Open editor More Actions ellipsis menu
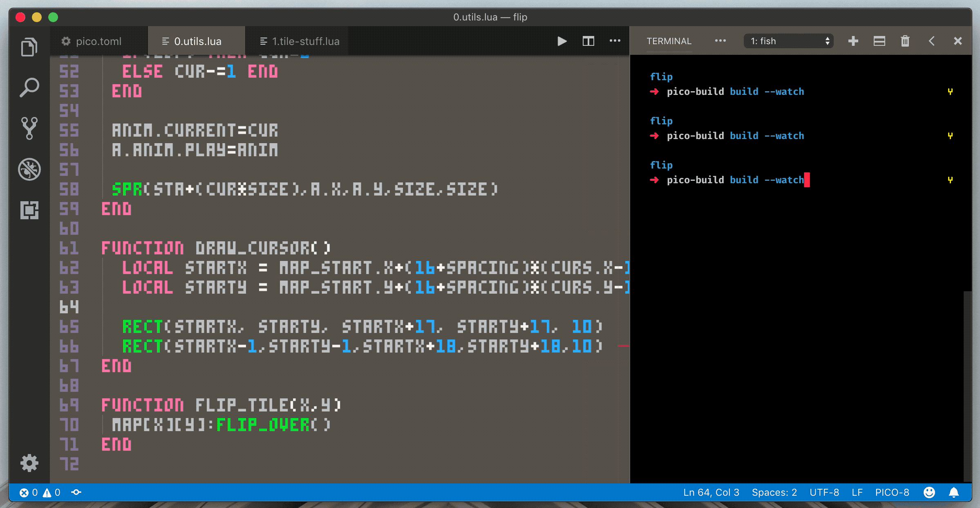The image size is (980, 508). 615,41
